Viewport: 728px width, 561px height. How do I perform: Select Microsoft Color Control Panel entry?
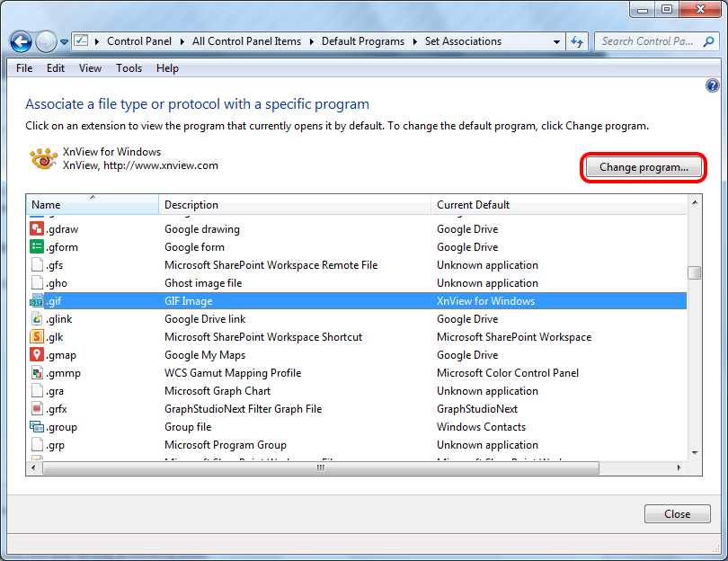[x=508, y=373]
